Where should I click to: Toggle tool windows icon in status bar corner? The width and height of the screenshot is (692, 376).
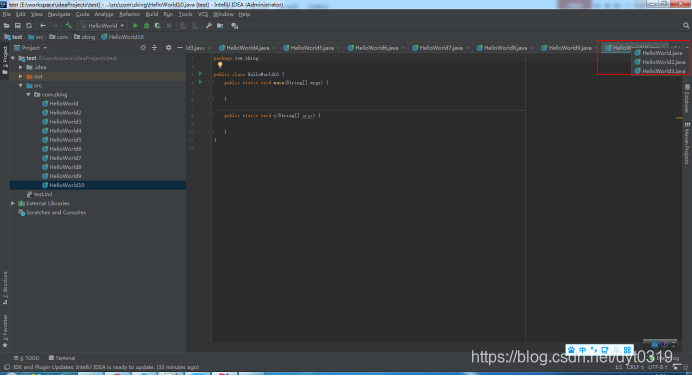tap(7, 367)
